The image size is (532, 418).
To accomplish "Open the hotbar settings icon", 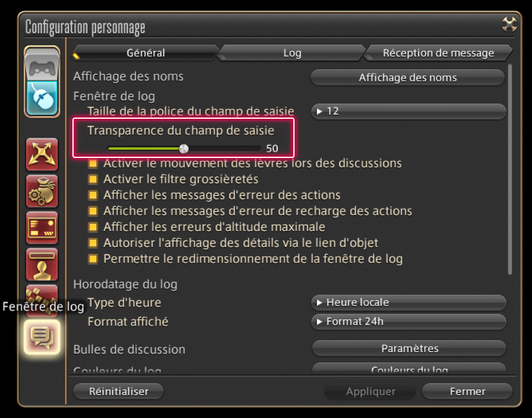I will click(x=42, y=227).
